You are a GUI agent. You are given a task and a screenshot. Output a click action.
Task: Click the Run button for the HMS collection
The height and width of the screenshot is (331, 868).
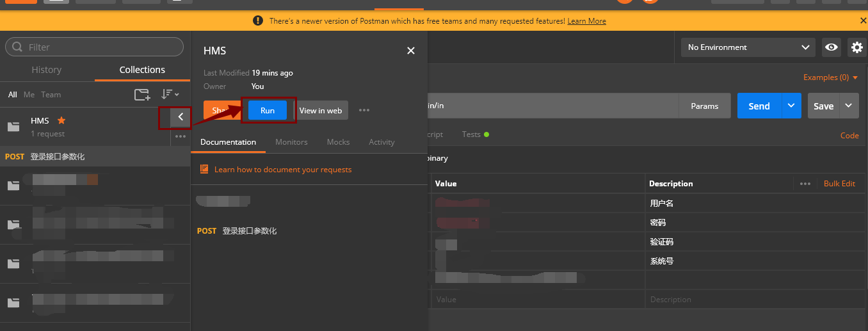(x=268, y=110)
